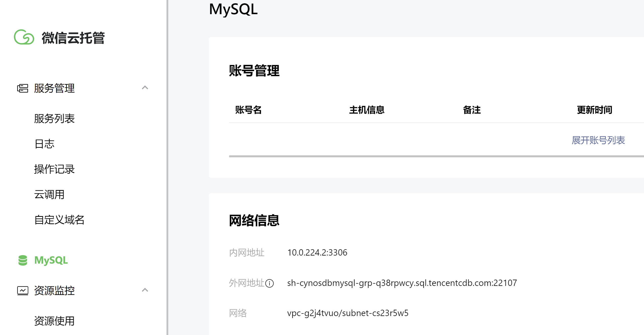Click the external address sh-cynosdbmysql text

coord(402,283)
